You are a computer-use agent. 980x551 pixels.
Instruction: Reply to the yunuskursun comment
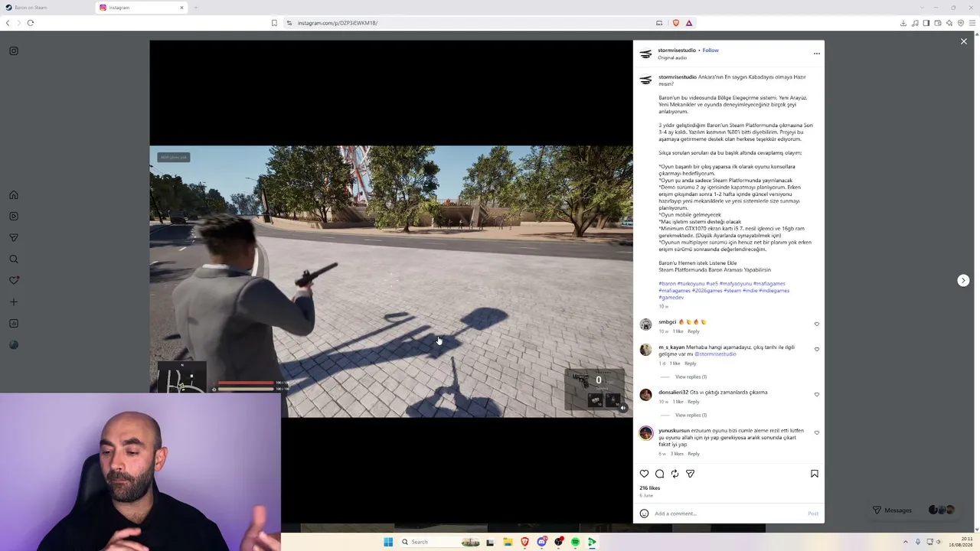(693, 454)
